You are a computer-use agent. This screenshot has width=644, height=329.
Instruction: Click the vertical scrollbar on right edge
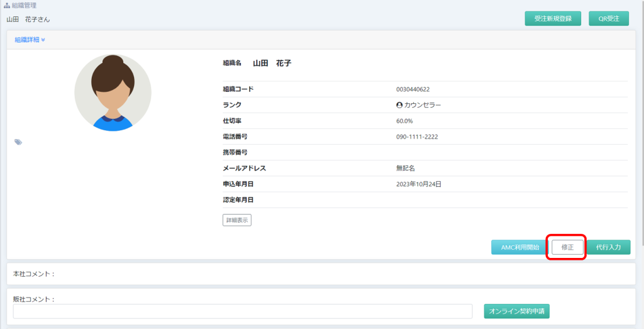[x=641, y=126]
